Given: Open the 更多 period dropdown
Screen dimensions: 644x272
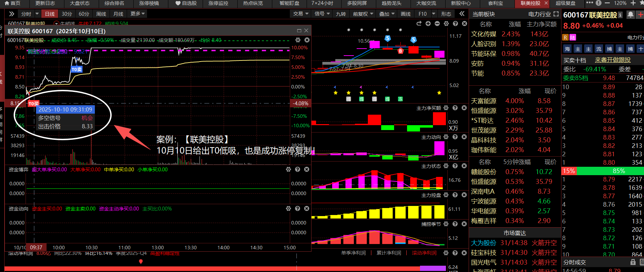Looking at the screenshot, I should pyautogui.click(x=137, y=14).
